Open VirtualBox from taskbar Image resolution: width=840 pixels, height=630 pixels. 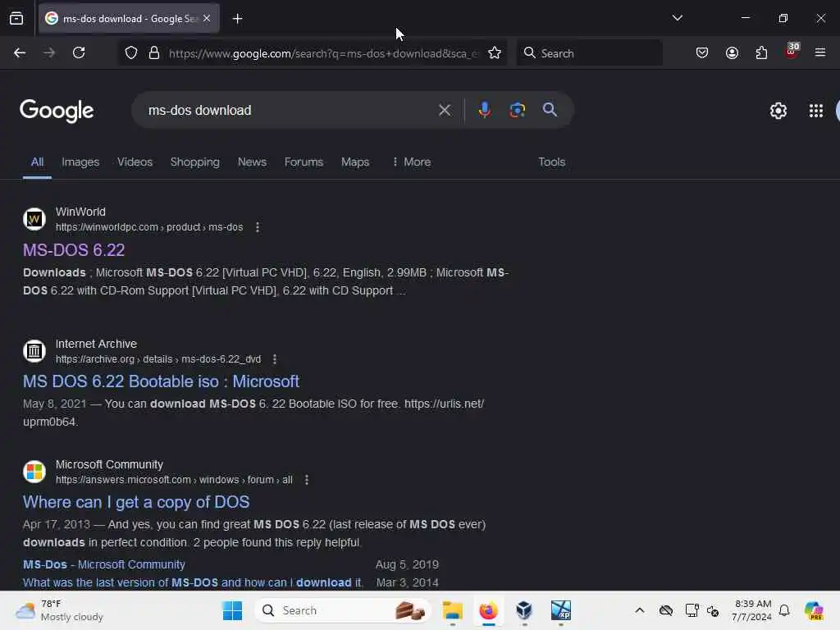coord(524,610)
